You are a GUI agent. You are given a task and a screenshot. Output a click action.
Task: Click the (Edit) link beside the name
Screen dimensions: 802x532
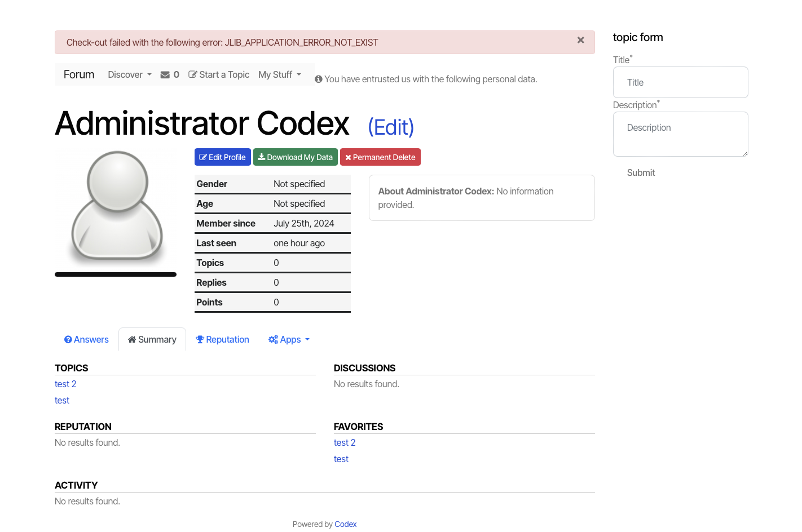(391, 127)
